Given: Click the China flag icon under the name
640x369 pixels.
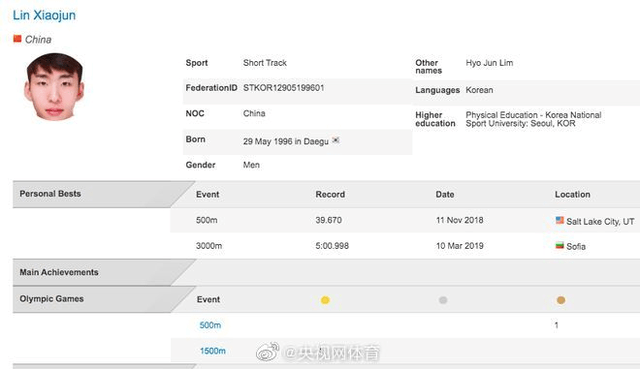Looking at the screenshot, I should tap(17, 39).
